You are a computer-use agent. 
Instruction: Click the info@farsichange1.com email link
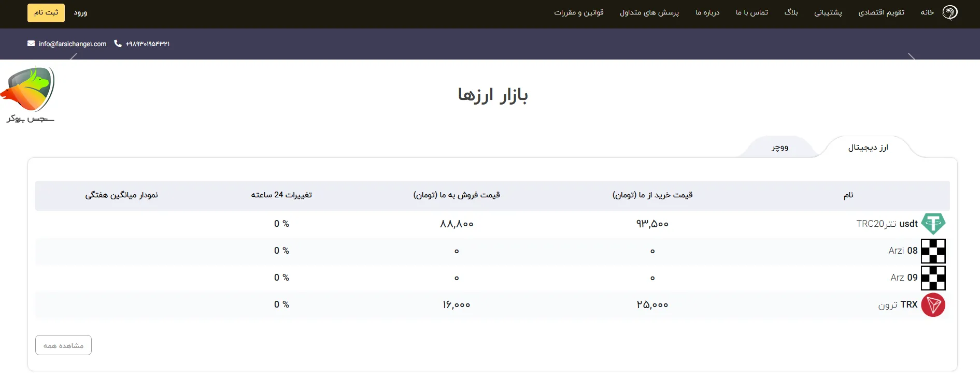(x=73, y=44)
